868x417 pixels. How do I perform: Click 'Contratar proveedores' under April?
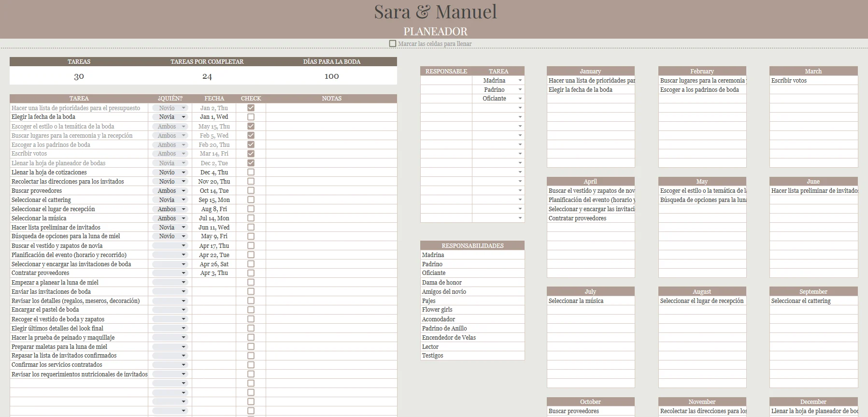tap(591, 218)
